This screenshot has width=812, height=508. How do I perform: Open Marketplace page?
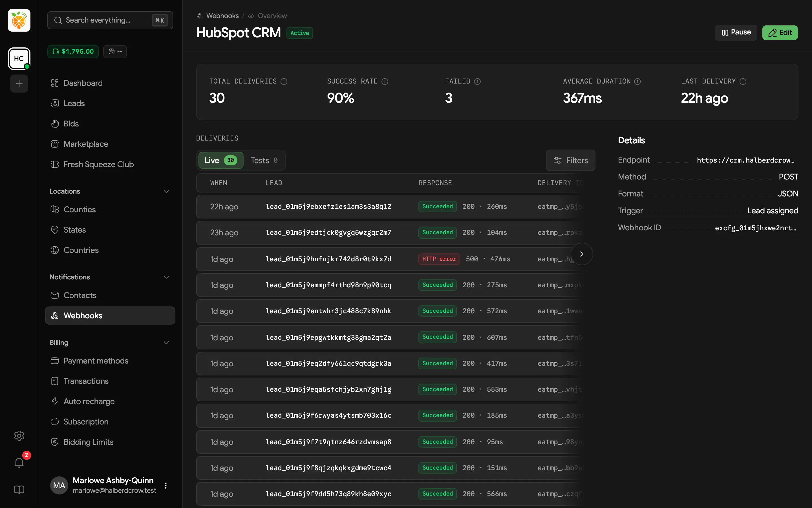tap(110, 144)
